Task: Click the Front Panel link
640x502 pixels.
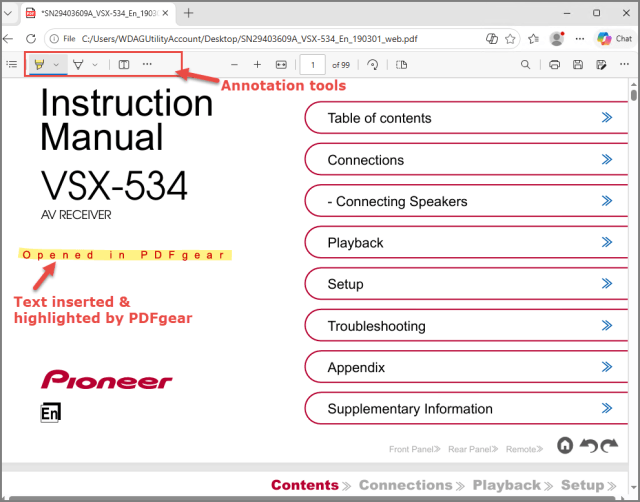Action: [x=415, y=449]
